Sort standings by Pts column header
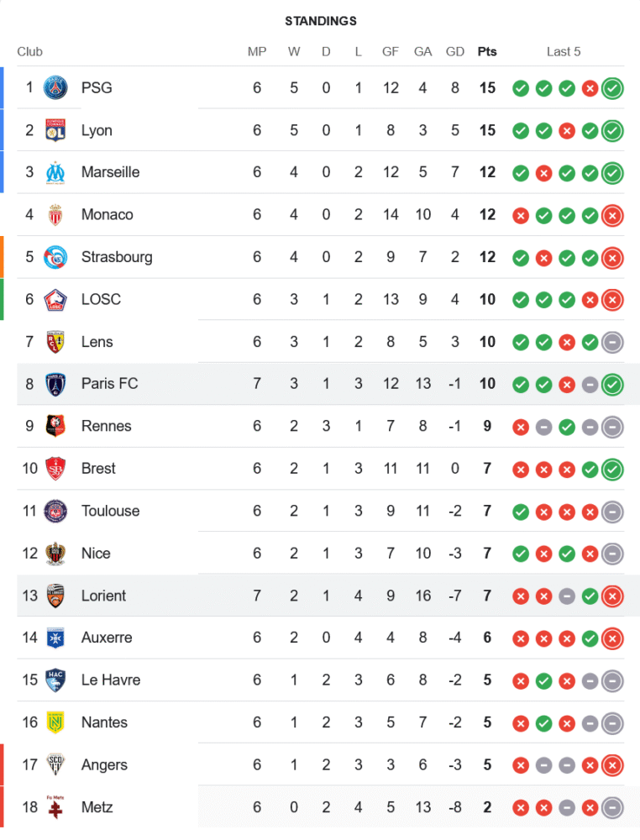 [x=487, y=51]
